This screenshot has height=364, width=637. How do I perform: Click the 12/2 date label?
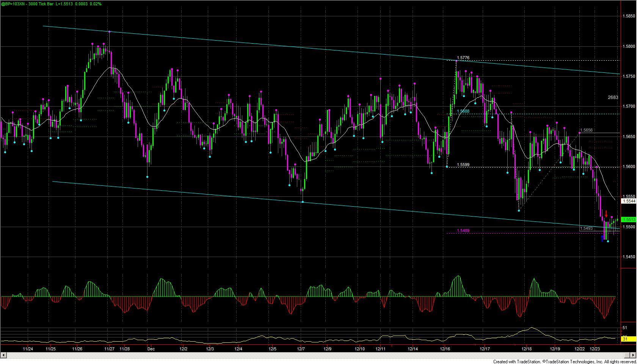pos(184,348)
